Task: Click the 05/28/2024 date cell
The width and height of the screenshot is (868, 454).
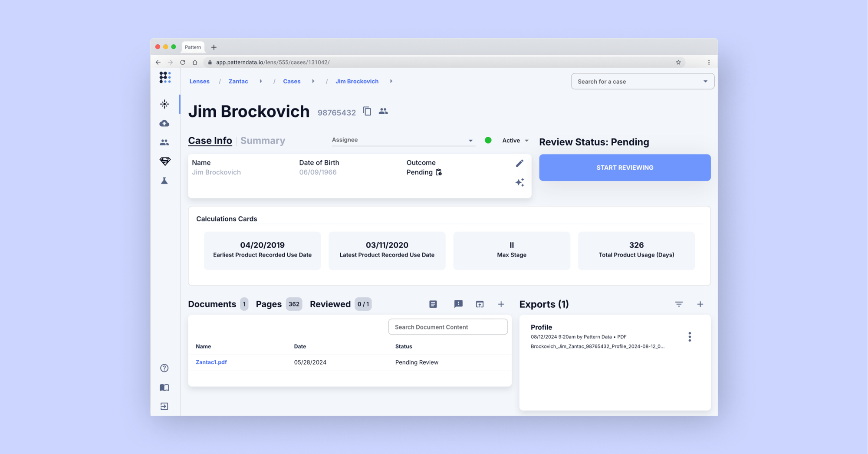Action: click(310, 362)
